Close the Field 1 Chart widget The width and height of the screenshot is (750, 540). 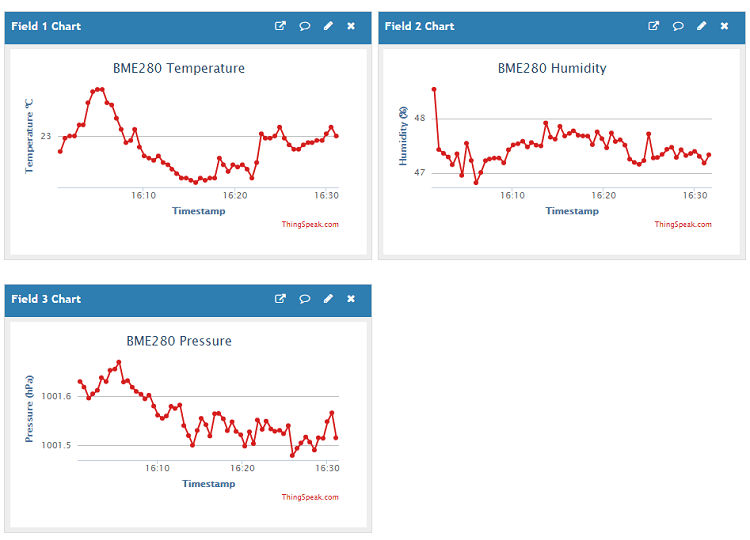click(351, 26)
